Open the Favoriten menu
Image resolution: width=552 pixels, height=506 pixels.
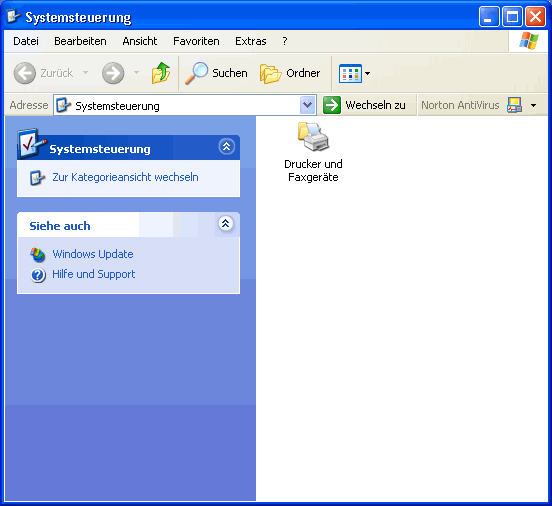(x=196, y=41)
